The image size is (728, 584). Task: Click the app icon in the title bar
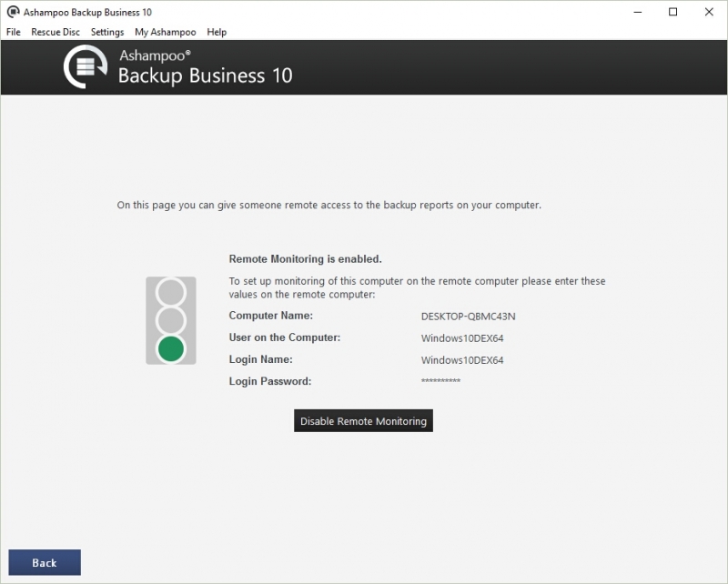click(x=13, y=12)
